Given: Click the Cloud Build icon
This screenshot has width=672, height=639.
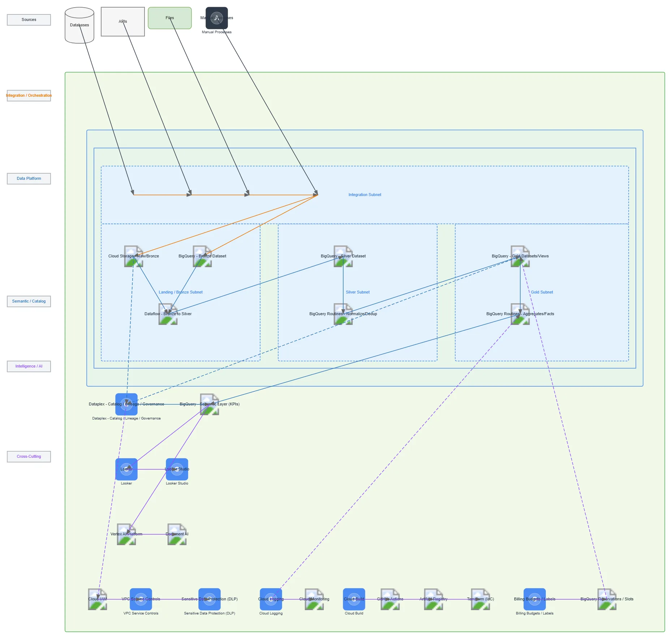Looking at the screenshot, I should (354, 599).
